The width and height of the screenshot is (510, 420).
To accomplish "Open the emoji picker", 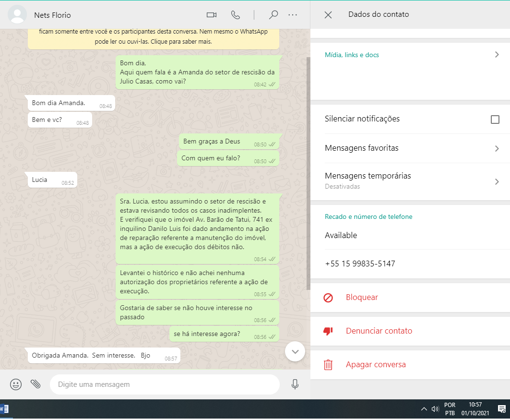I will [16, 384].
